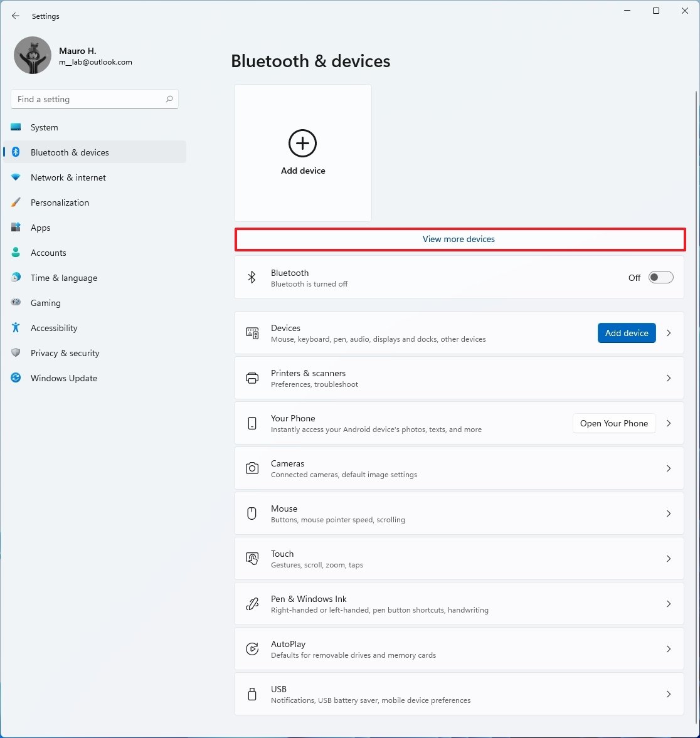
Task: Click the Bluetooth symbol icon in Bluetooth row
Action: click(x=252, y=277)
